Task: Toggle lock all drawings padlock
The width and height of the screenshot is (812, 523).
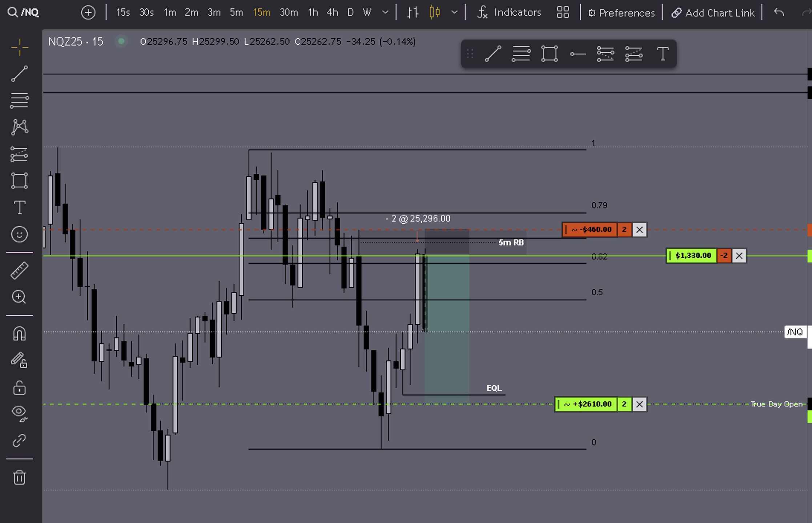Action: click(20, 388)
